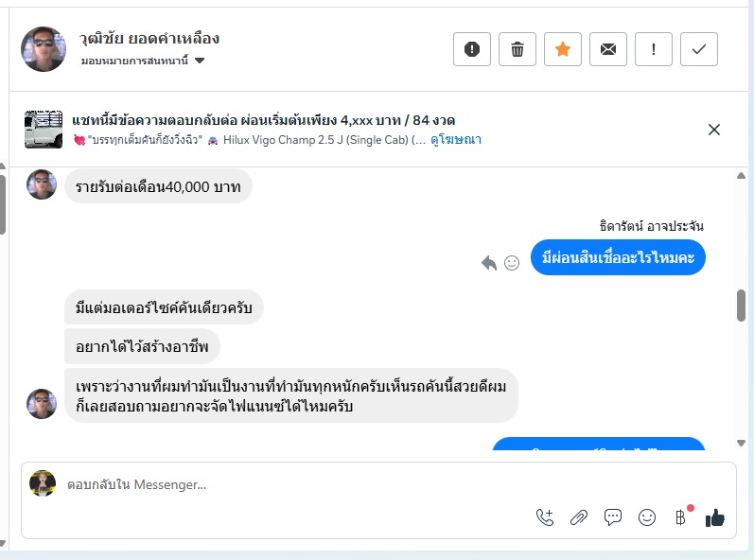The image size is (754, 560).
Task: Click the ดูโฆษณา view ad link
Action: tap(456, 140)
